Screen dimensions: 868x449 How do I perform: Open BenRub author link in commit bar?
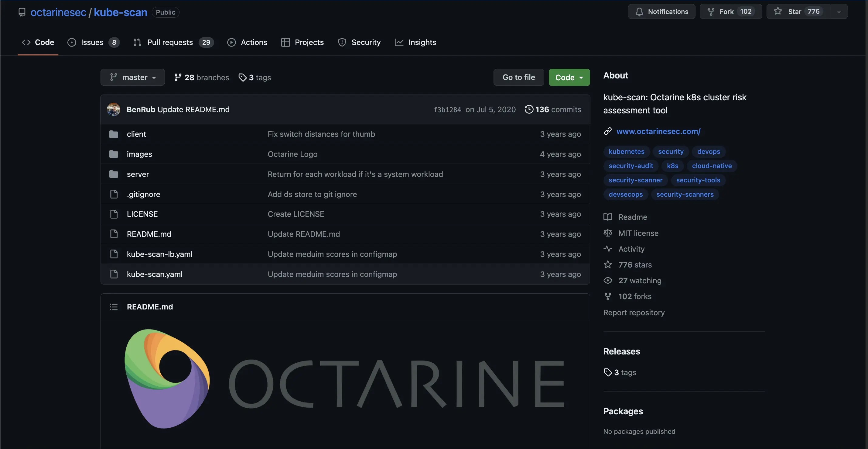coord(141,109)
